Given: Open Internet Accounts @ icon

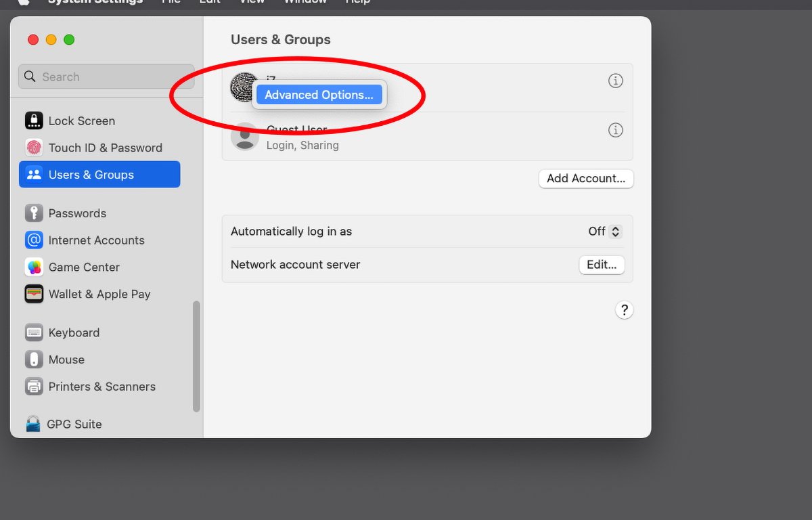Looking at the screenshot, I should (x=34, y=240).
